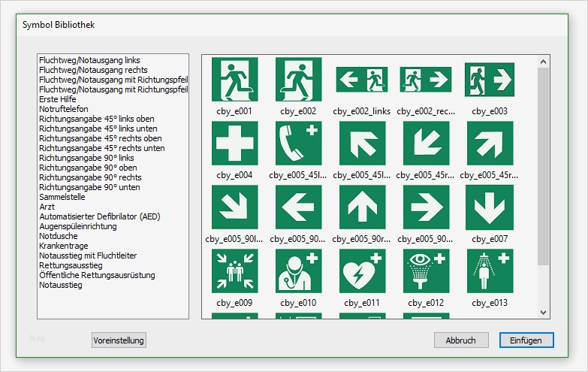Select 'Rettungsausstieg' list entry
This screenshot has height=372, width=588.
pyautogui.click(x=71, y=265)
